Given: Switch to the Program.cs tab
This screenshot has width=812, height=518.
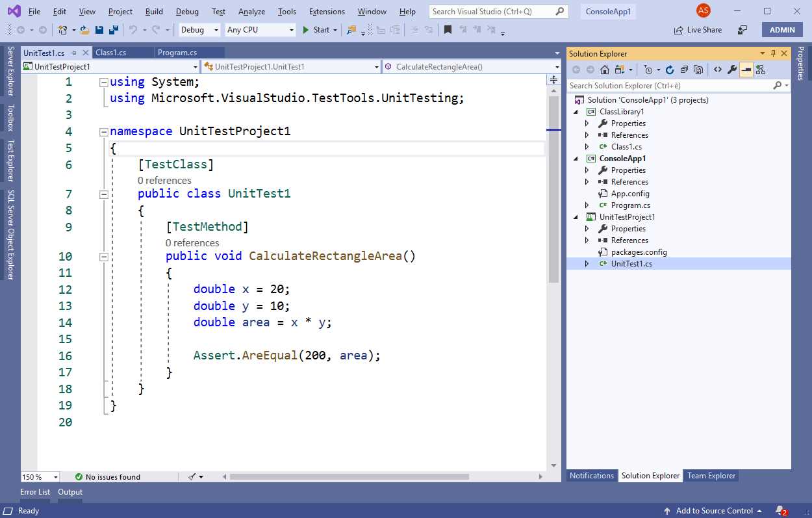Looking at the screenshot, I should coord(188,53).
